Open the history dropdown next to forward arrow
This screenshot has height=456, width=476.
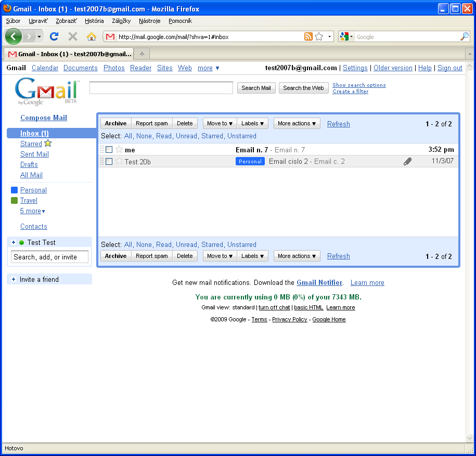pyautogui.click(x=39, y=37)
